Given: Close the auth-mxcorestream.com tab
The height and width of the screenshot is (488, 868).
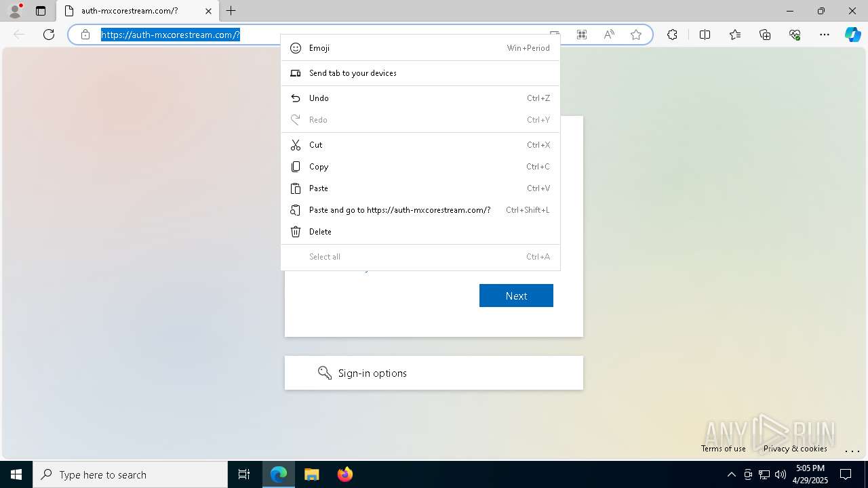Looking at the screenshot, I should tap(209, 11).
